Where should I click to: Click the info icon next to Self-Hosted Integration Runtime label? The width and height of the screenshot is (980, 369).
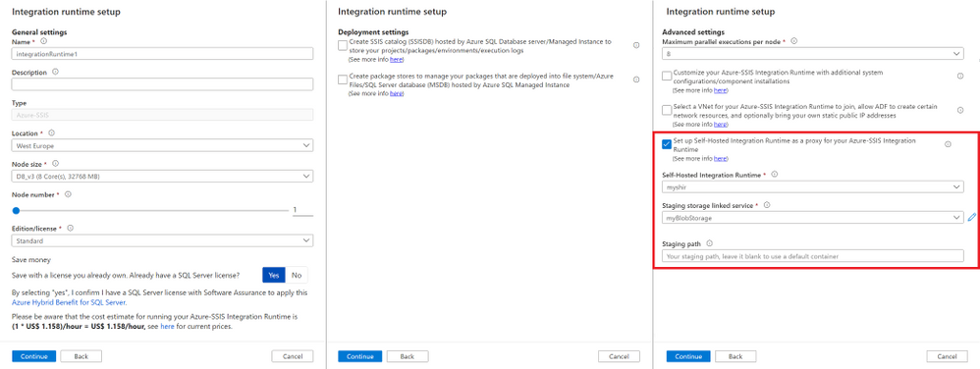[x=775, y=175]
